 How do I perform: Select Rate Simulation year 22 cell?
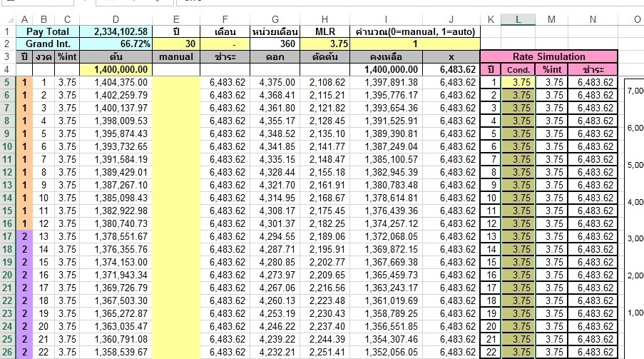coord(491,352)
